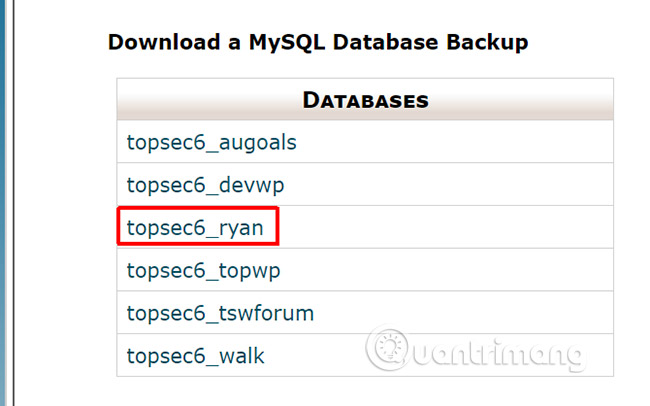Click empty space right of topsec6_ryan box
Viewport: 650px width, 406px height.
(446, 227)
